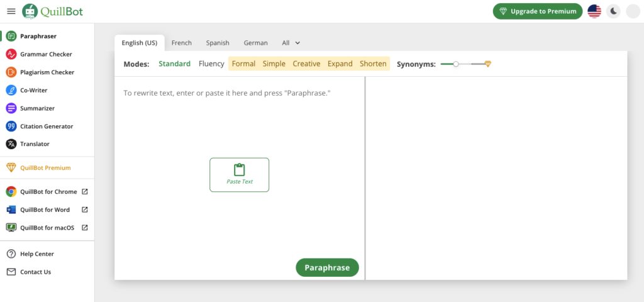This screenshot has height=302, width=644.
Task: Switch to the German language tab
Action: [x=255, y=43]
